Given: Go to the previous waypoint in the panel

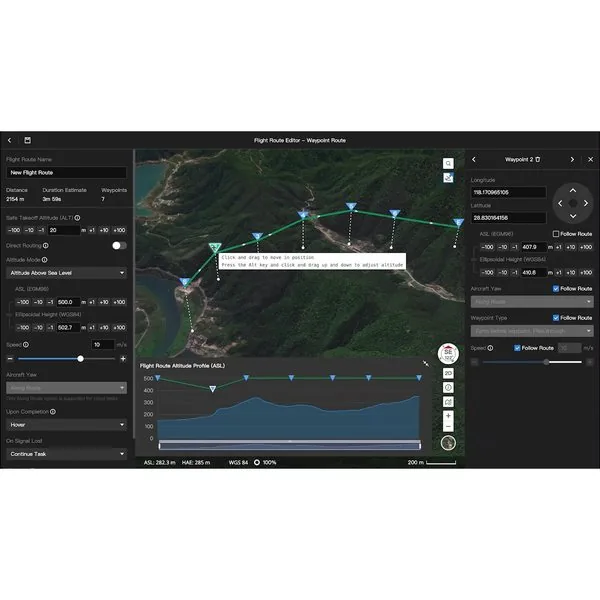Looking at the screenshot, I should pos(474,160).
